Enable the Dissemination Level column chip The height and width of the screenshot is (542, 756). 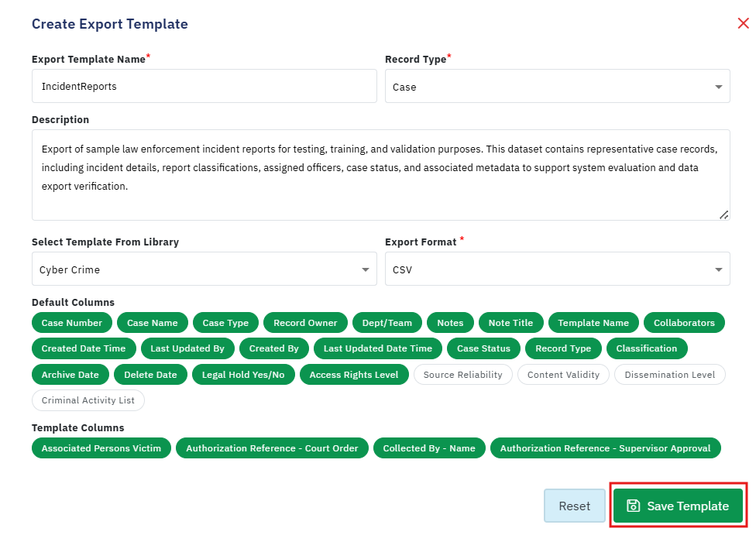pos(670,374)
